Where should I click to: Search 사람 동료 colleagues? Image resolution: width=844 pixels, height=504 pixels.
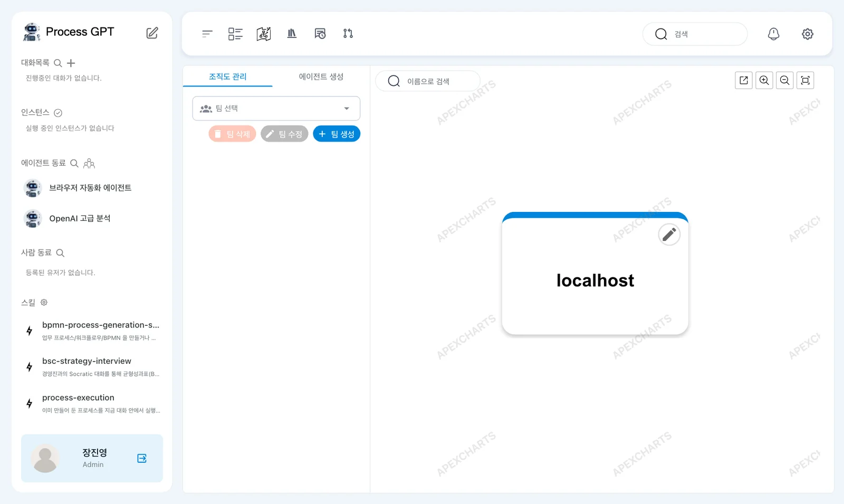pyautogui.click(x=60, y=253)
